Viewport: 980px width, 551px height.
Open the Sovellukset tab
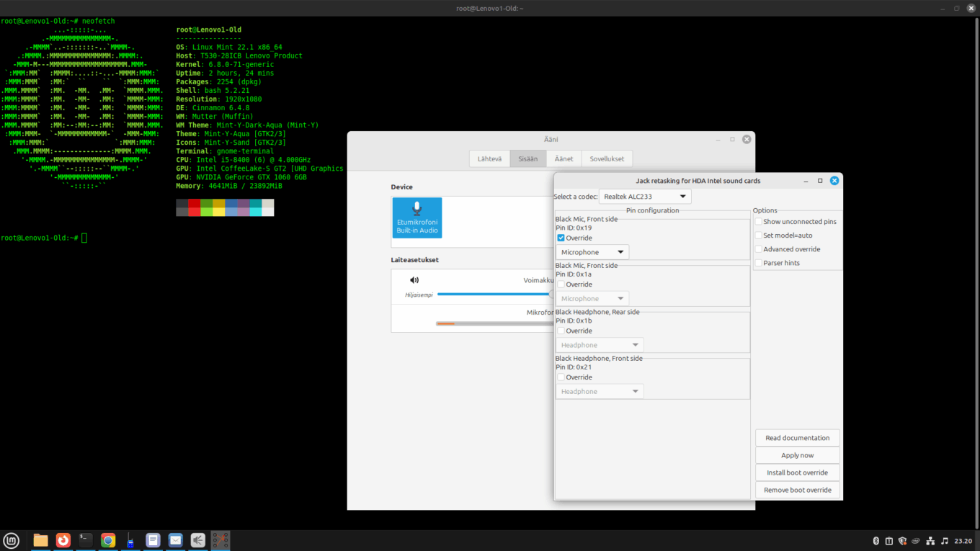pos(607,158)
